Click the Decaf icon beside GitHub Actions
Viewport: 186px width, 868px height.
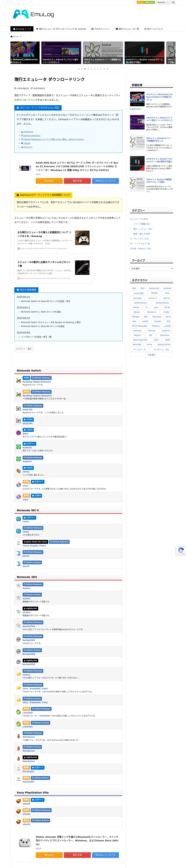19,564
